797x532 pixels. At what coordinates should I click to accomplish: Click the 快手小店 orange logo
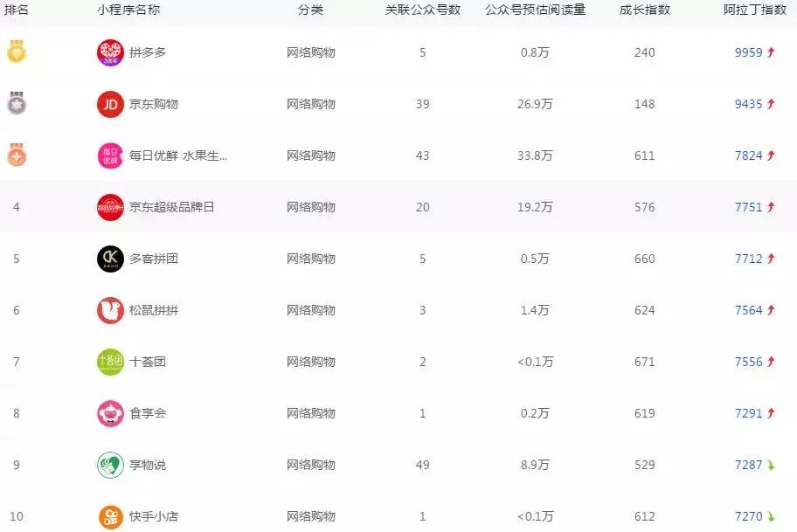coord(110,516)
